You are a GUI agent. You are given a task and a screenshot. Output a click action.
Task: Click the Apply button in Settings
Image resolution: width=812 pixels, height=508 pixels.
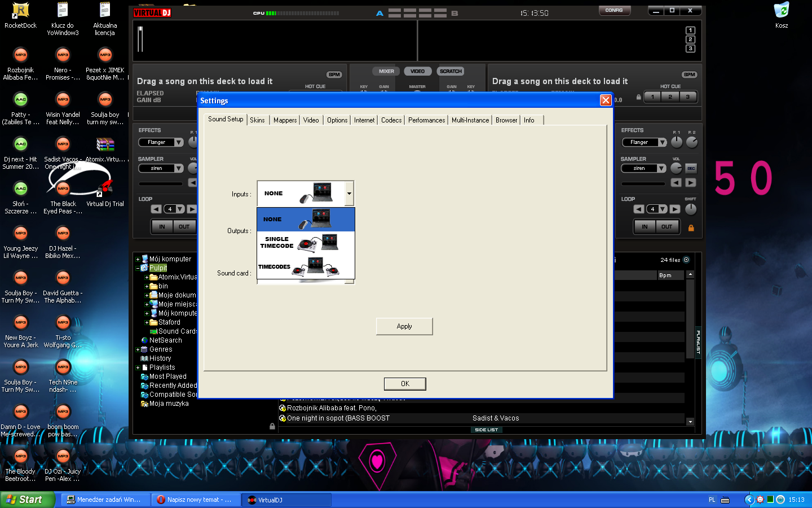[404, 326]
